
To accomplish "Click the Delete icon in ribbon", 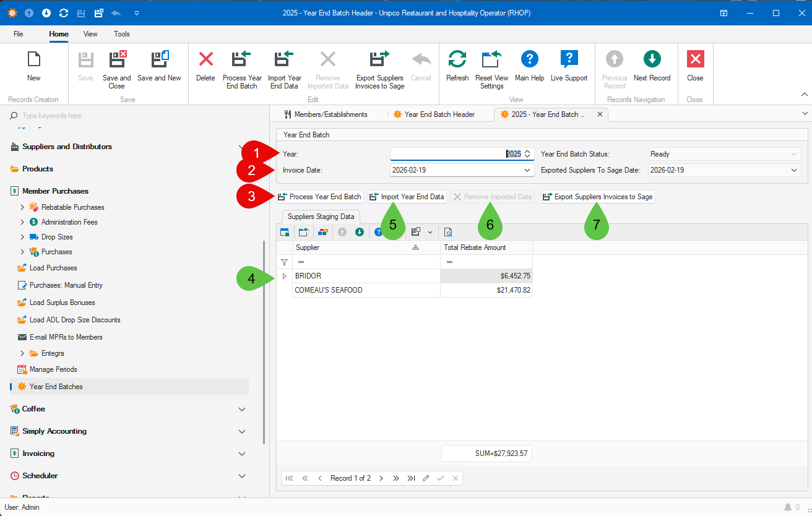I will pyautogui.click(x=205, y=60).
